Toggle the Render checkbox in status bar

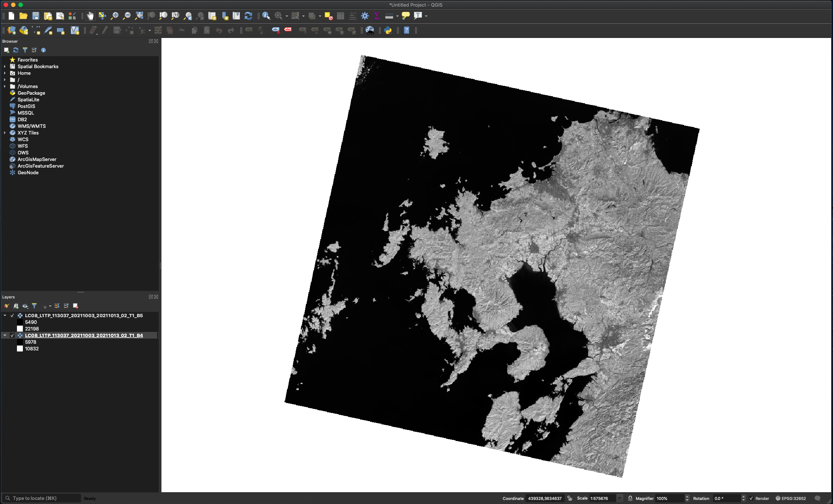tap(751, 498)
